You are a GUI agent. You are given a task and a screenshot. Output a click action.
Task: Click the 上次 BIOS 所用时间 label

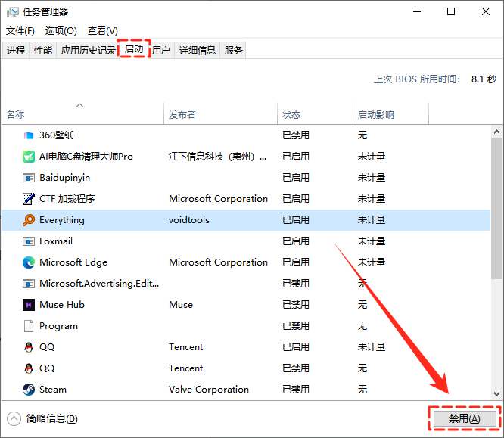[417, 79]
